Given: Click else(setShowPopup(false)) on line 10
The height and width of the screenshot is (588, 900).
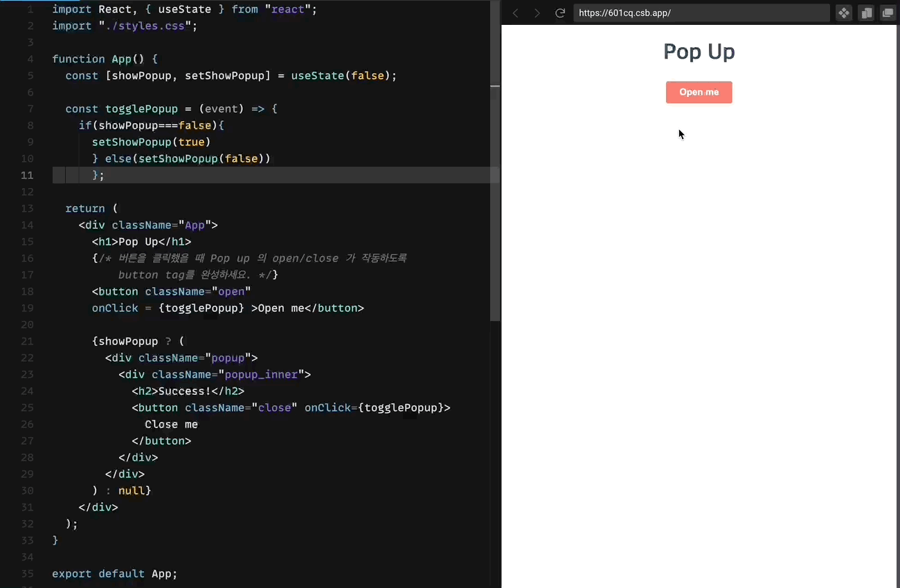Looking at the screenshot, I should [x=188, y=158].
